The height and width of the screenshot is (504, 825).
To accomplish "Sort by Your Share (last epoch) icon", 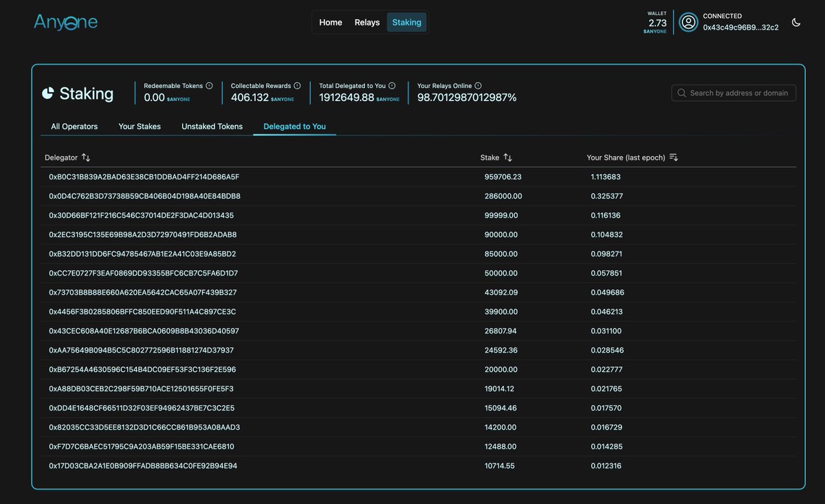I will pos(674,157).
